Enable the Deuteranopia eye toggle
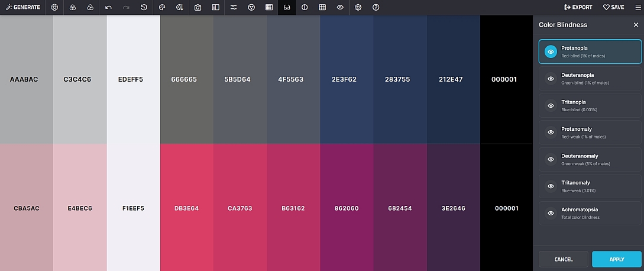This screenshot has width=644, height=271. [551, 79]
